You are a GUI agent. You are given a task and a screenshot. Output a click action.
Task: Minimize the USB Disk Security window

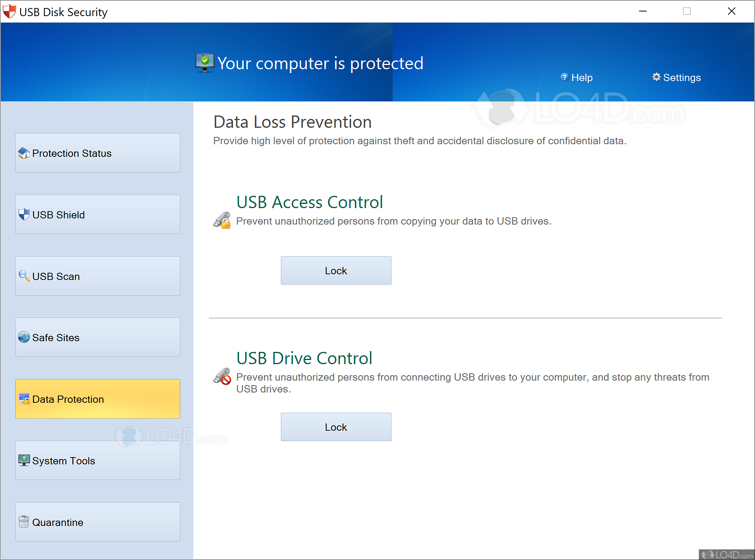pos(643,11)
